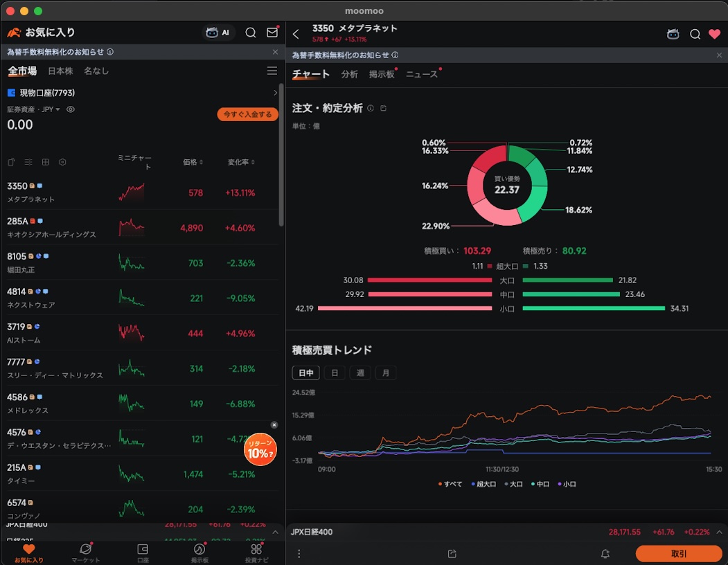This screenshot has width=728, height=565.
Task: Expand 現物口座(7793) account chevron
Action: point(275,93)
